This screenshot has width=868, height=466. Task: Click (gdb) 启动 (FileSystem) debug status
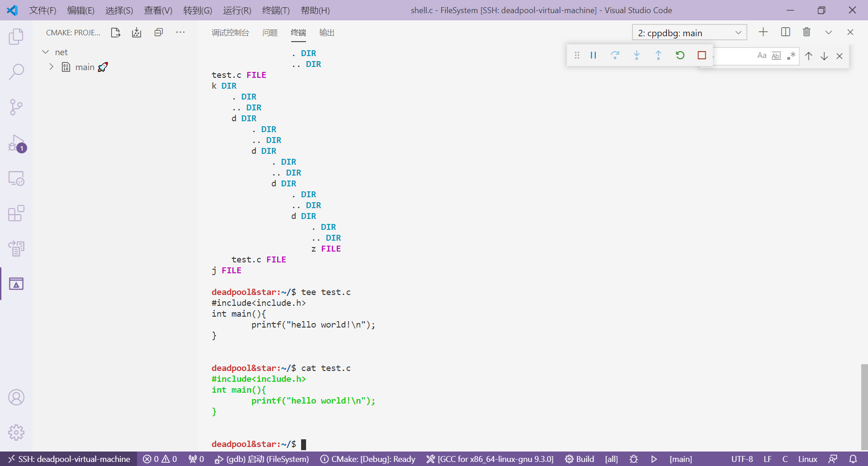click(262, 459)
